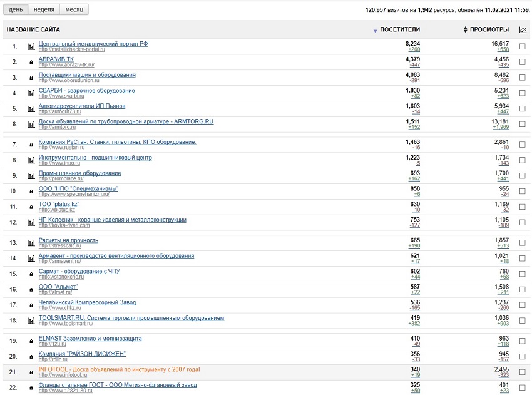532x395 pixels.
Task: Click view change +1,969 in ARMTORG row
Action: coord(501,127)
